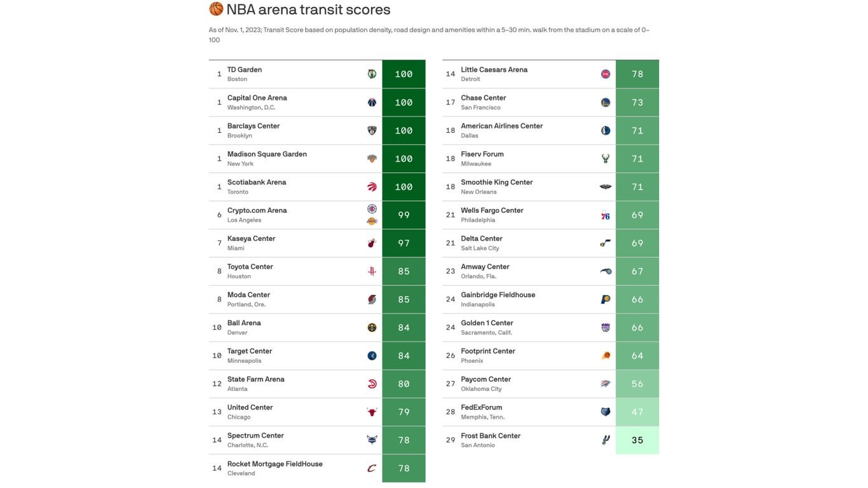
Task: Click the Lakers logo beside Crypto.com Arena
Action: (x=372, y=221)
